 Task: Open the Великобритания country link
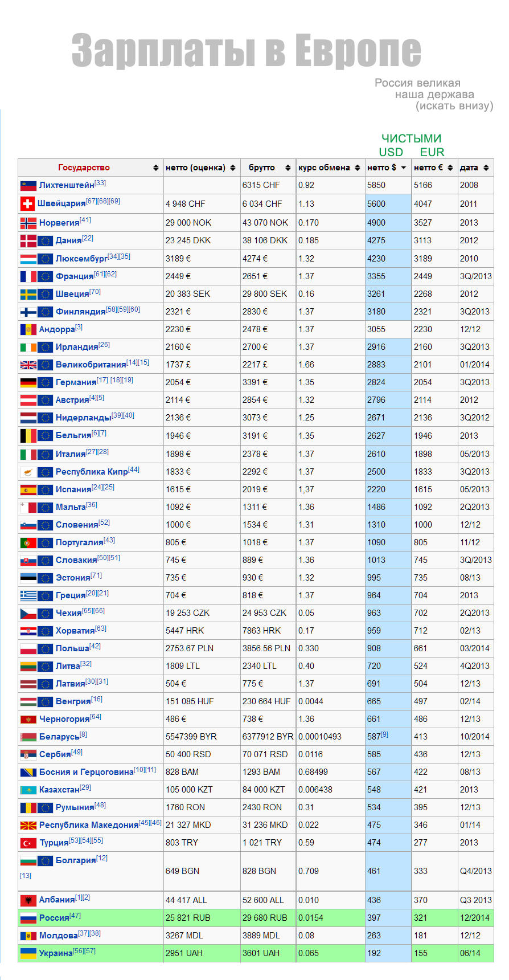coord(91,365)
